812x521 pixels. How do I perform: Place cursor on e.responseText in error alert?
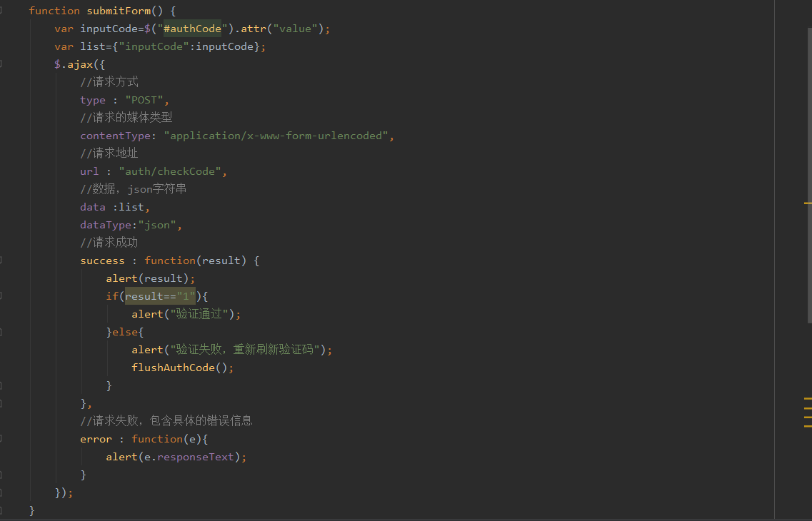point(193,457)
